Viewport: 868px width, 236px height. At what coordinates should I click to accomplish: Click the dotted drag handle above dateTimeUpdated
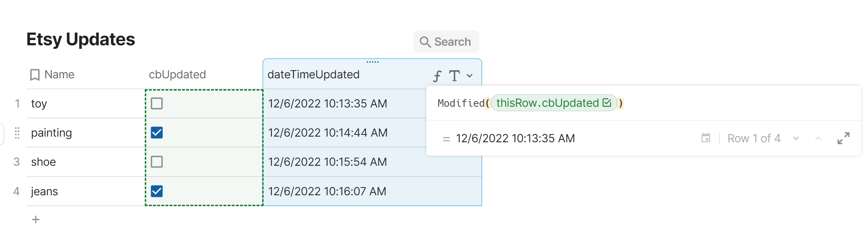click(373, 62)
